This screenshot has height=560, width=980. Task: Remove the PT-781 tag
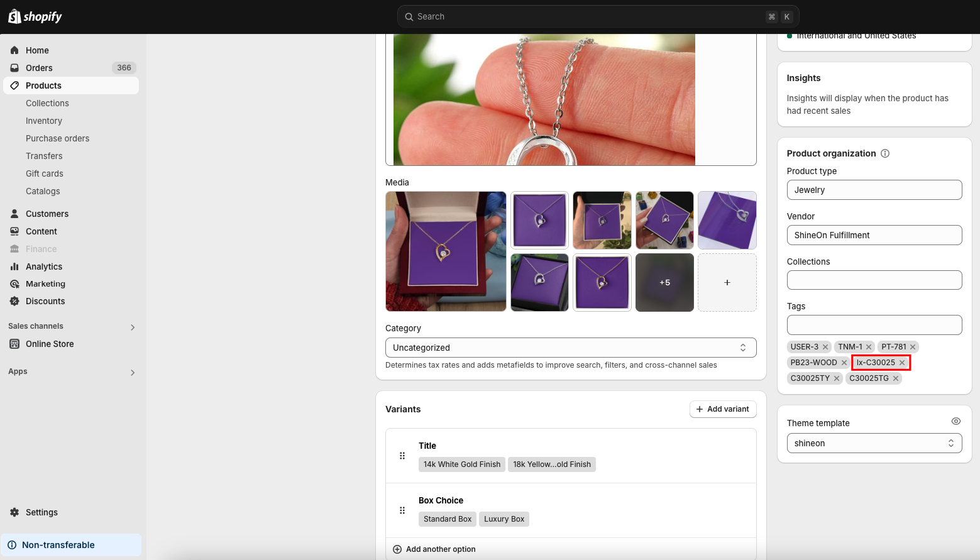click(913, 347)
